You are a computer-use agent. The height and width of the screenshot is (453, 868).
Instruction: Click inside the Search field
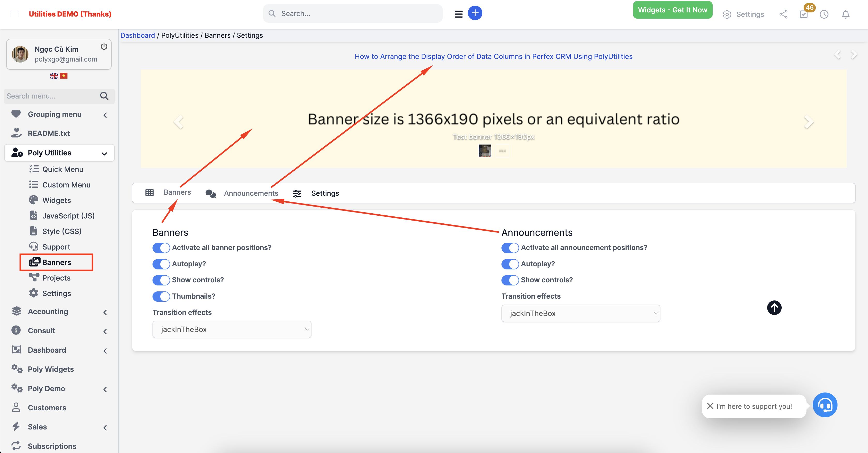point(353,13)
